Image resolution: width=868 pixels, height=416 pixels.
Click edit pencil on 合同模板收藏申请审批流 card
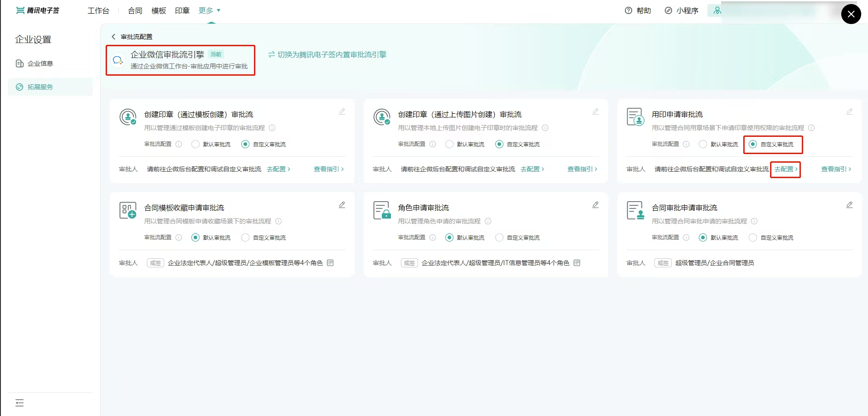tap(342, 205)
